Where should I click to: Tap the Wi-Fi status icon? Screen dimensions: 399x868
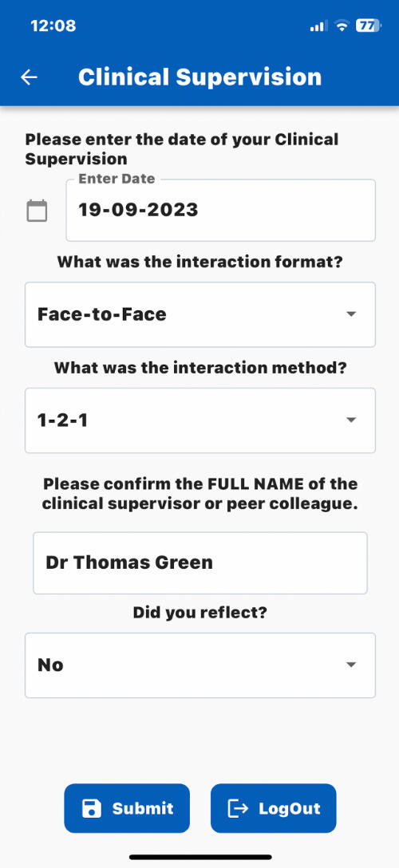coord(342,26)
